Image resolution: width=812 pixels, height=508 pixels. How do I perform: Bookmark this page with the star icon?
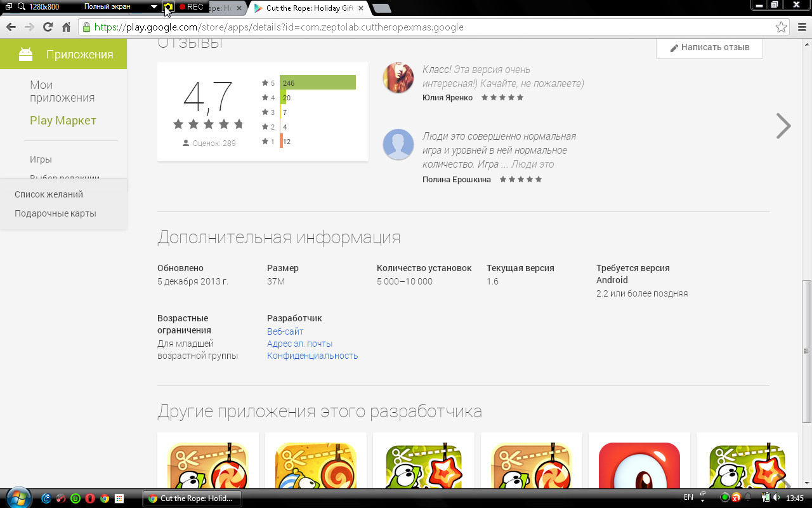[782, 27]
